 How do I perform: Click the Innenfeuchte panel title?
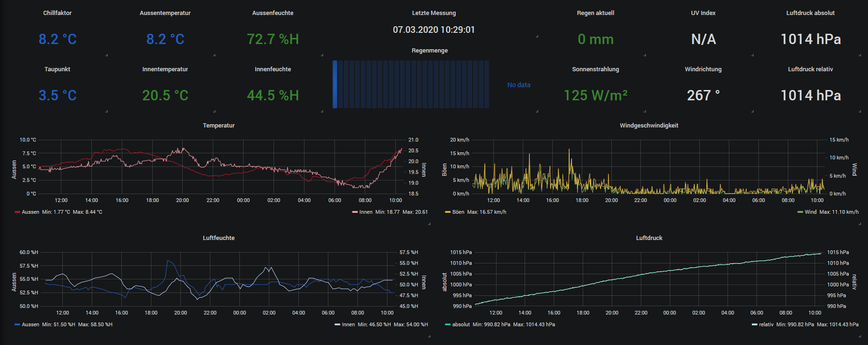(273, 69)
